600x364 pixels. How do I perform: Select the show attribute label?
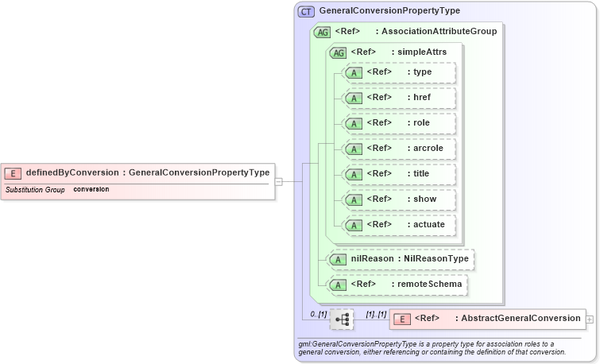(424, 199)
